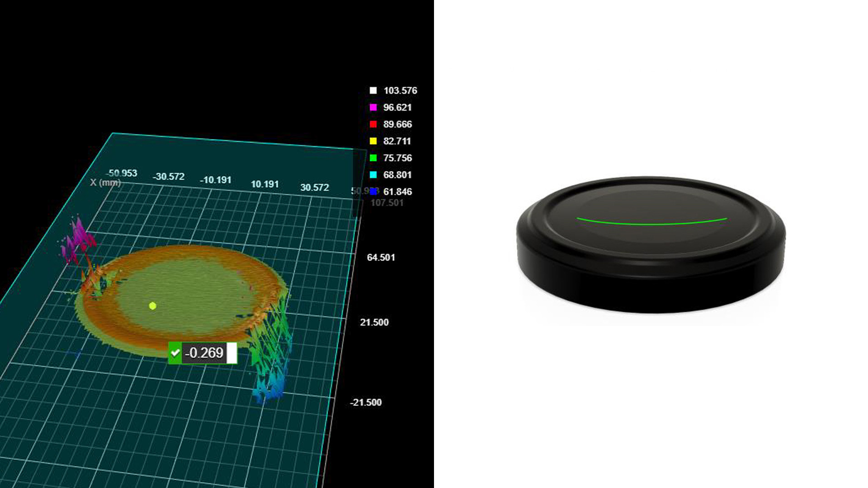The width and height of the screenshot is (868, 488).
Task: Click the 10.191 X-axis tick label
Action: pos(265,184)
